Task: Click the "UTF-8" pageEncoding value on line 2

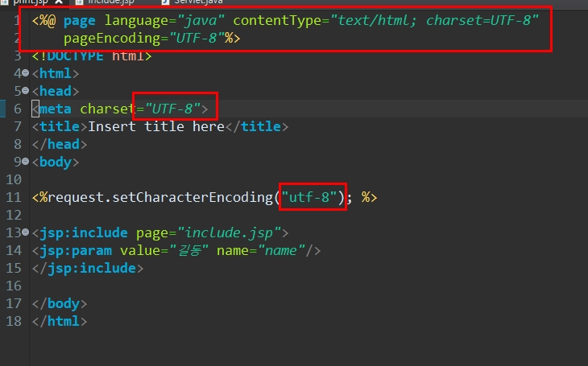Action: point(197,39)
